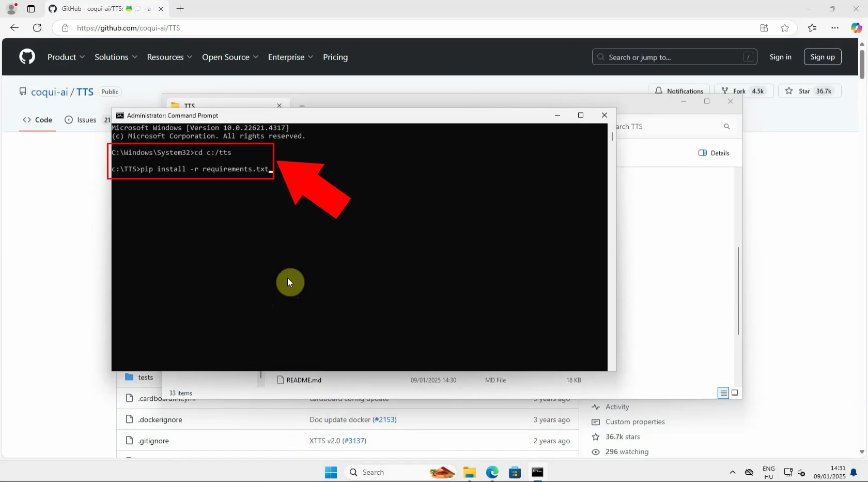
Task: Expand the Open Source menu
Action: [230, 57]
